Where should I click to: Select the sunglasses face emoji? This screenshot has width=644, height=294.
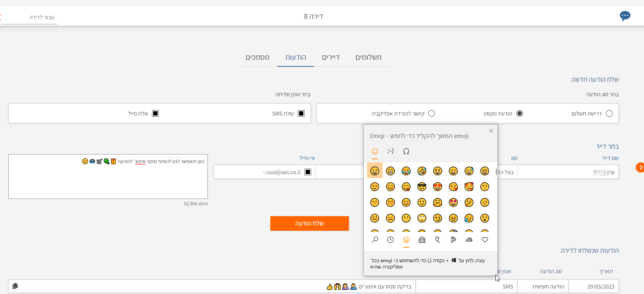pyautogui.click(x=422, y=187)
